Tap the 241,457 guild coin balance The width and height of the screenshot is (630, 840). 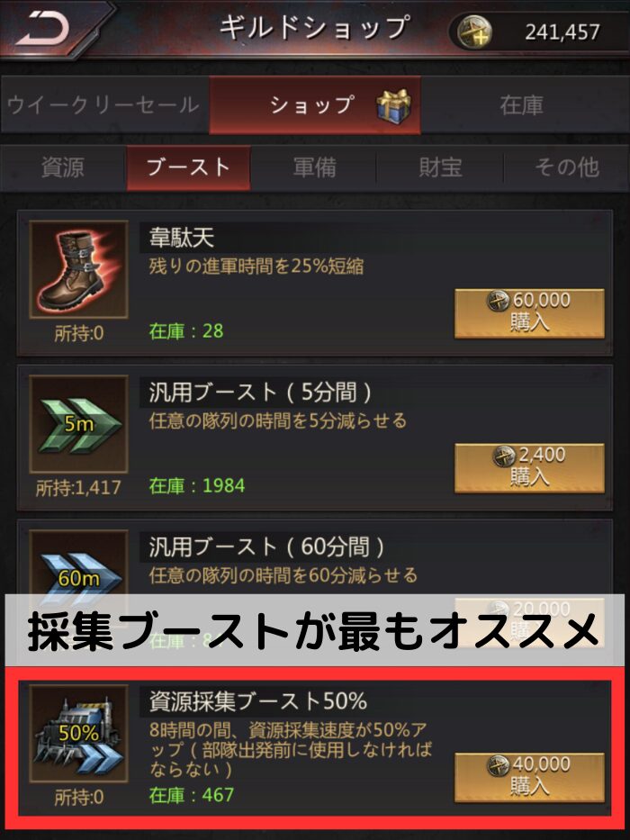[x=562, y=32]
